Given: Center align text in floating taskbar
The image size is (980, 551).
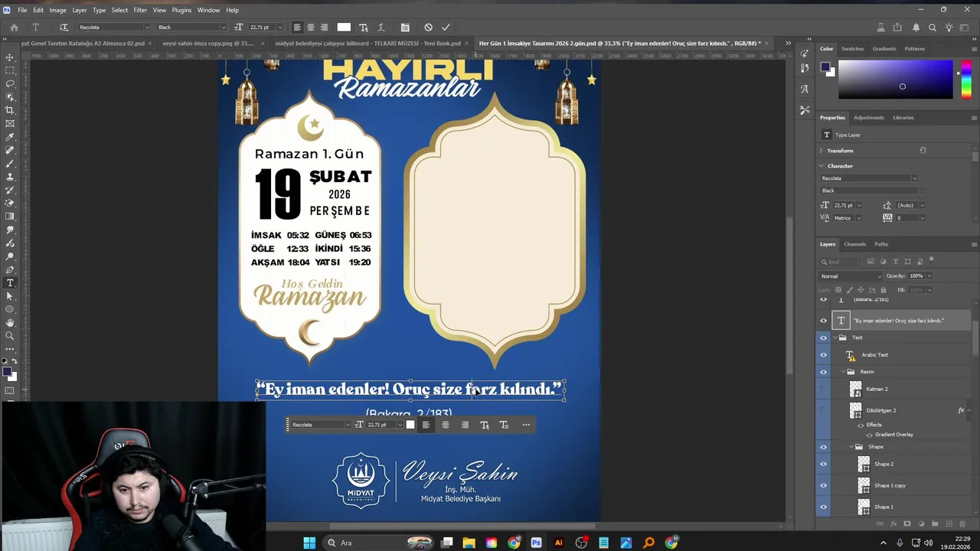Looking at the screenshot, I should [x=445, y=425].
